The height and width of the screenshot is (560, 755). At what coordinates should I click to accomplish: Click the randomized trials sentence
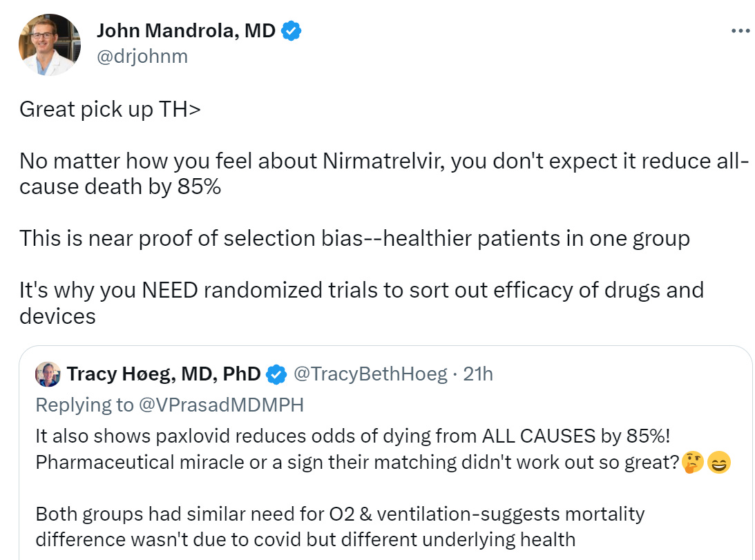coord(361,303)
